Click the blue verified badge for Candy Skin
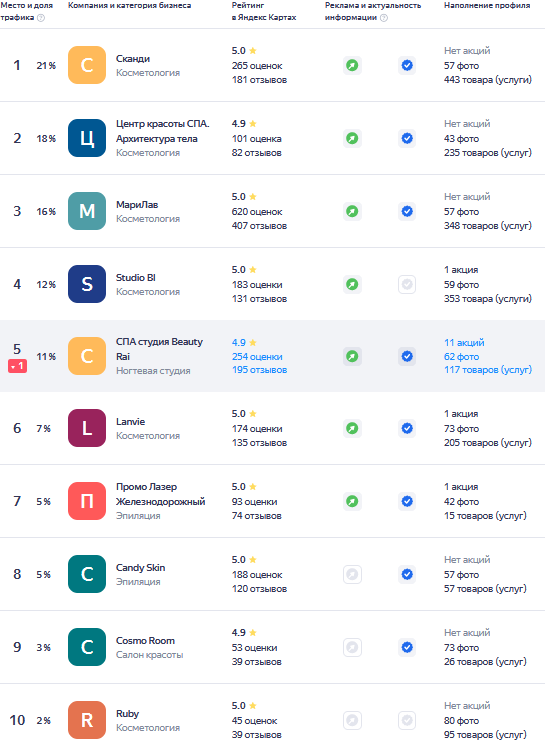 pos(407,574)
